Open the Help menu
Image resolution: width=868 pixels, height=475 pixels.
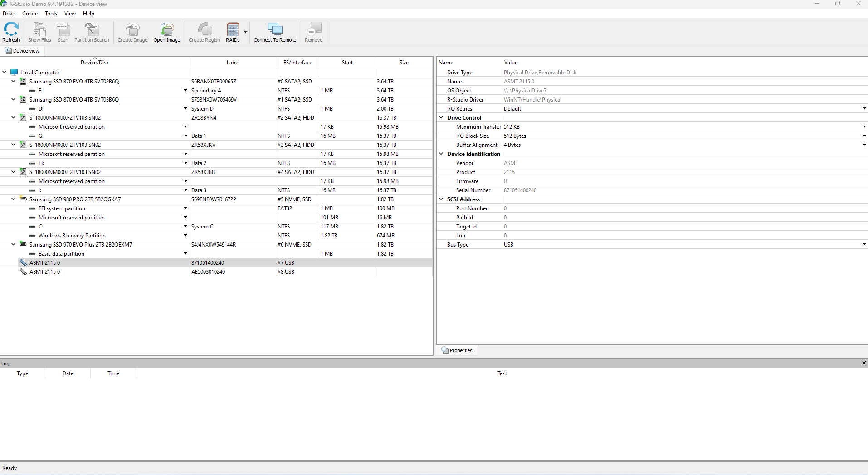(x=88, y=14)
